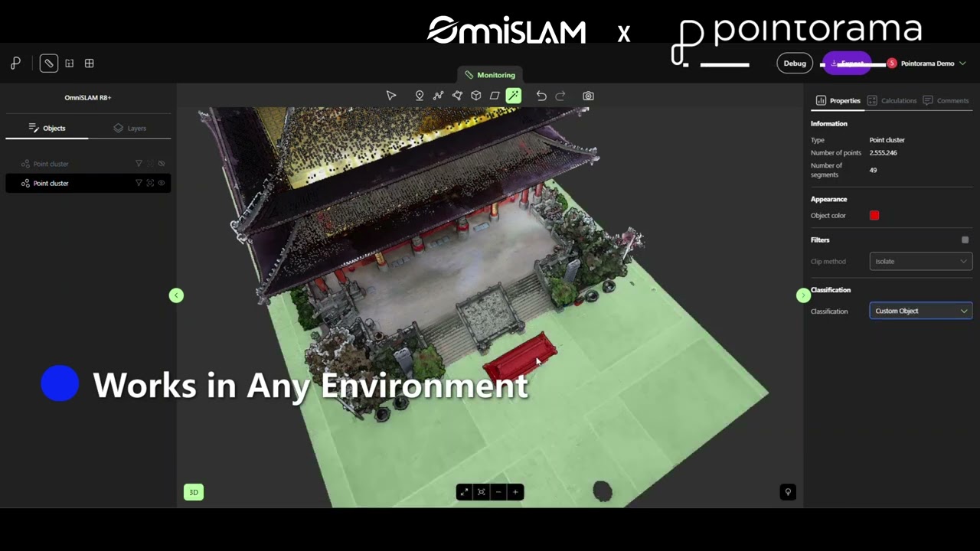Filter the selected Point cluster with funnel icon
The height and width of the screenshot is (551, 980).
point(139,183)
